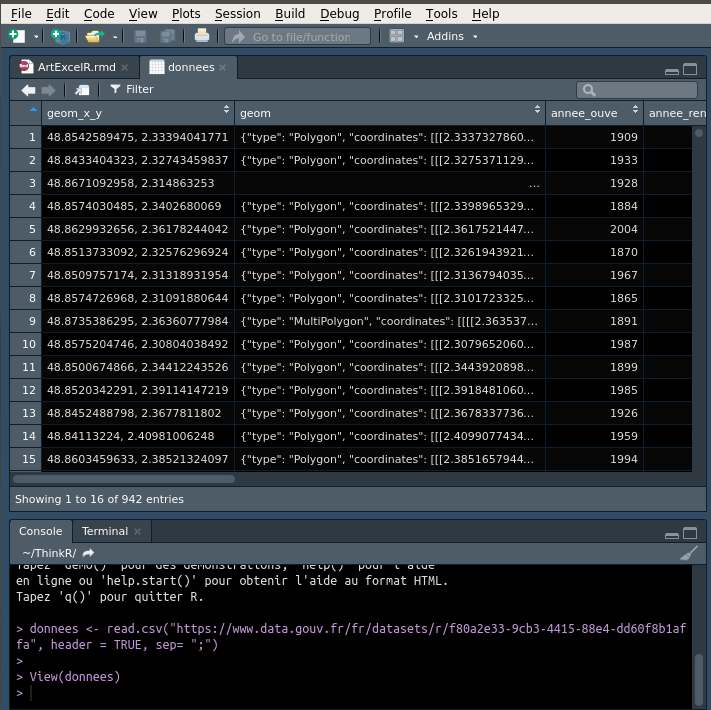This screenshot has height=710, width=711.
Task: Open the Profile menu
Action: tap(392, 14)
